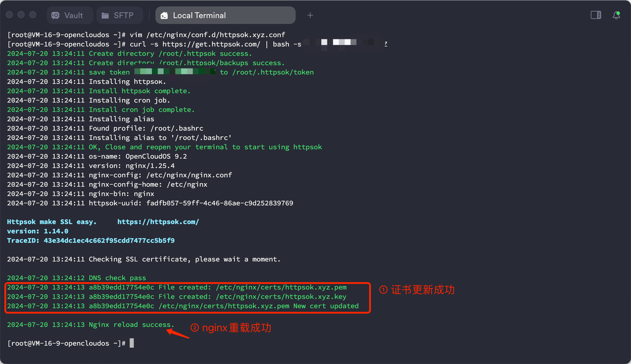Click the minimize window button
Screen dimensions: 631x364
coord(21,15)
